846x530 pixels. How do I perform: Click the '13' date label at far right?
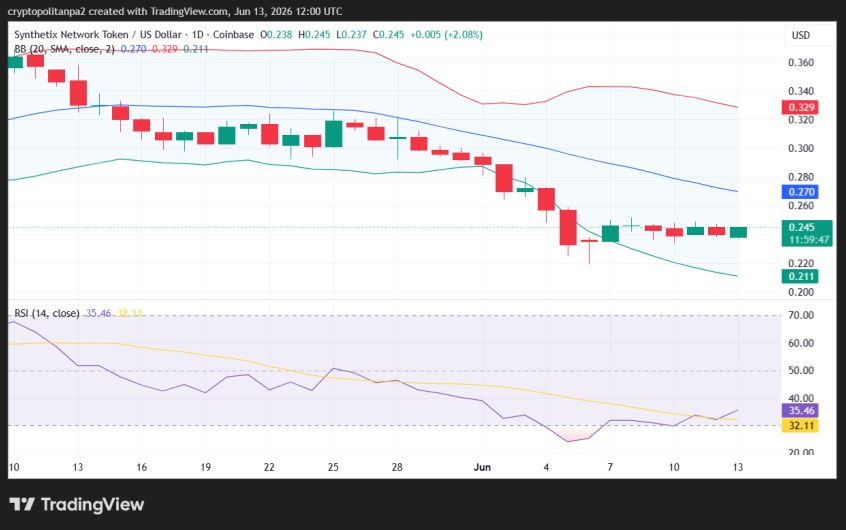[x=738, y=467]
